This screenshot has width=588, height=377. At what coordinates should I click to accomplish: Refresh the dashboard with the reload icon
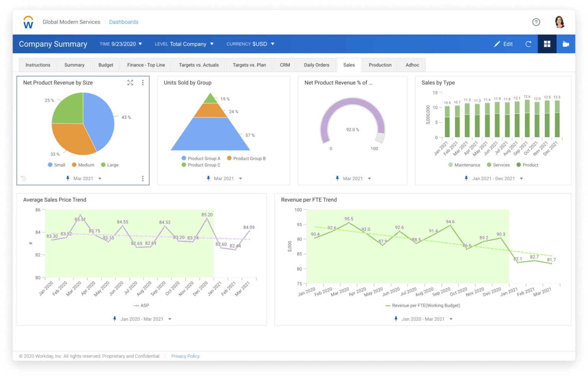528,44
